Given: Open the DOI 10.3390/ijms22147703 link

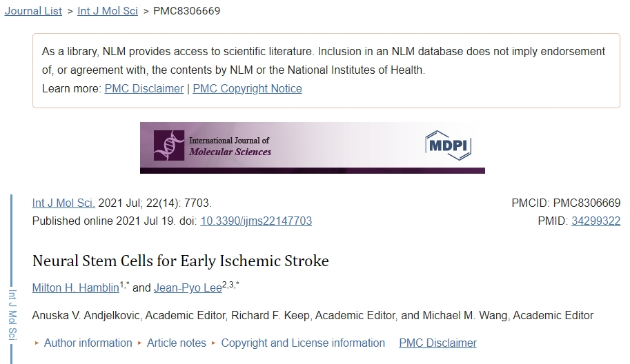Looking at the screenshot, I should (256, 221).
